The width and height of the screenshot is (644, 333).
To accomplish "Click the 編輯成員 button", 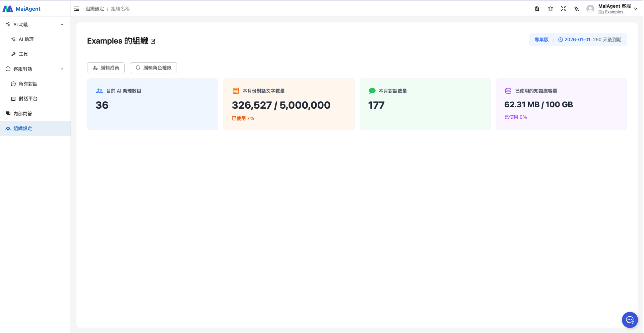I will [106, 68].
